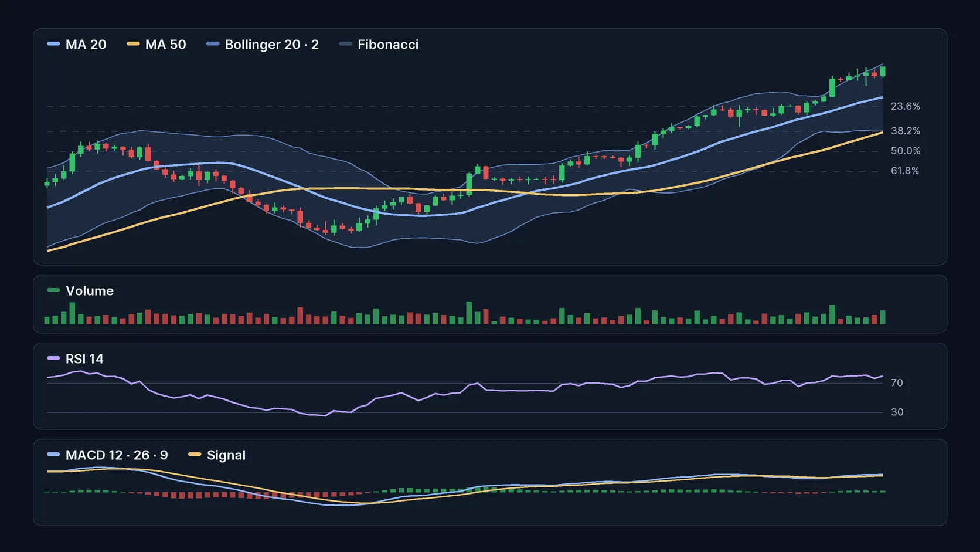The height and width of the screenshot is (552, 980).
Task: Click the MA 20 blue color swatch
Action: point(53,44)
